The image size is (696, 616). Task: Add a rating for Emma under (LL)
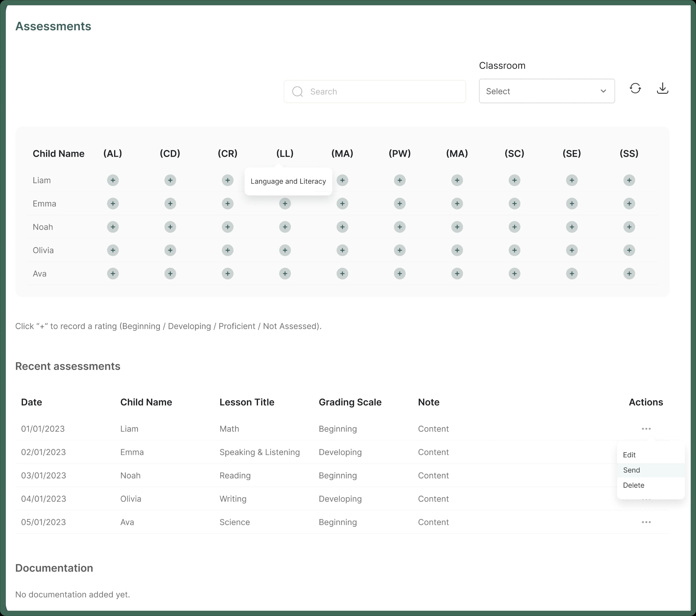tap(285, 204)
